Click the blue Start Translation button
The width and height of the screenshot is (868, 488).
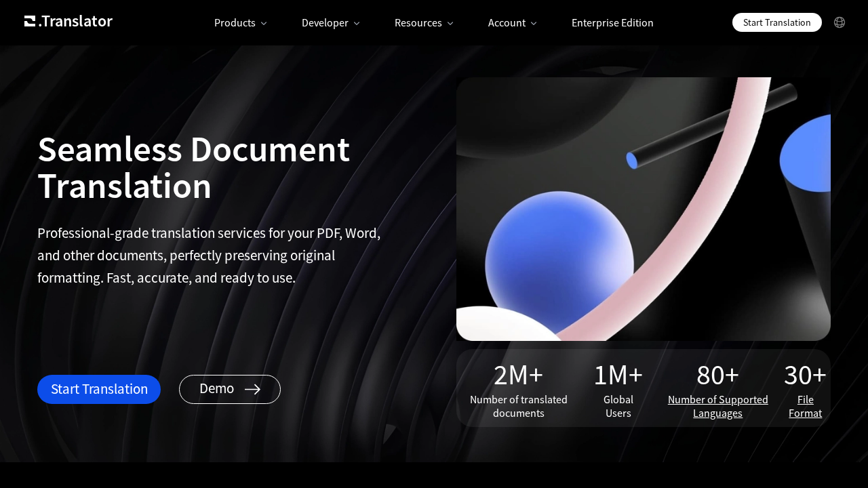pyautogui.click(x=99, y=389)
